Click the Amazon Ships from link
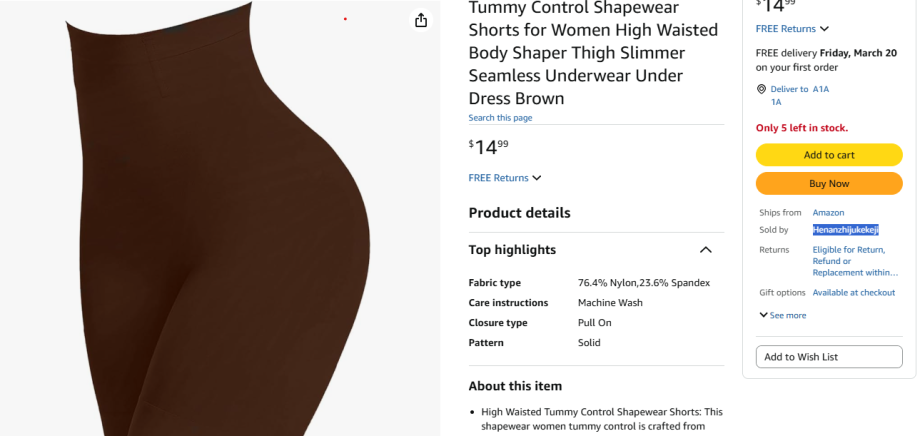This screenshot has width=920, height=436. click(x=828, y=212)
